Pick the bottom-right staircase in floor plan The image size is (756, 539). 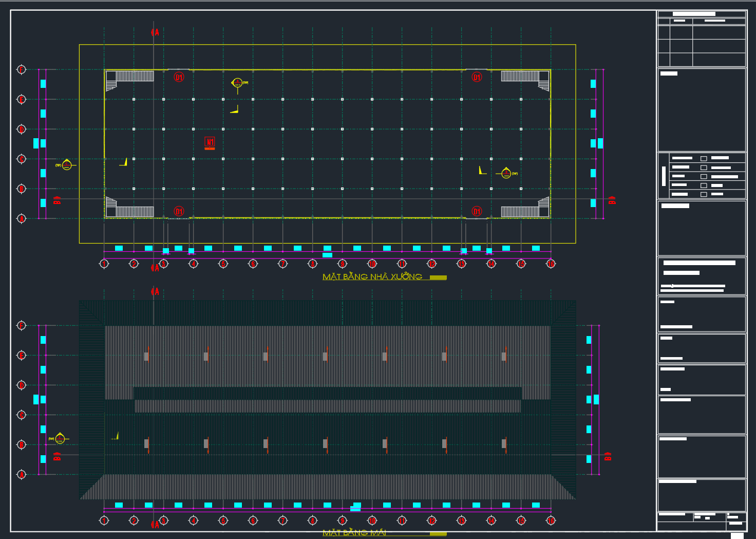point(525,209)
